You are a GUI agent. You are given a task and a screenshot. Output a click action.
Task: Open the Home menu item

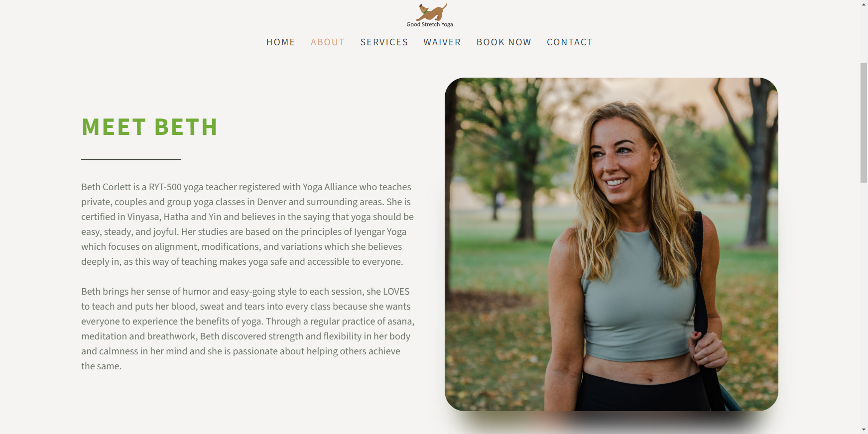[281, 42]
